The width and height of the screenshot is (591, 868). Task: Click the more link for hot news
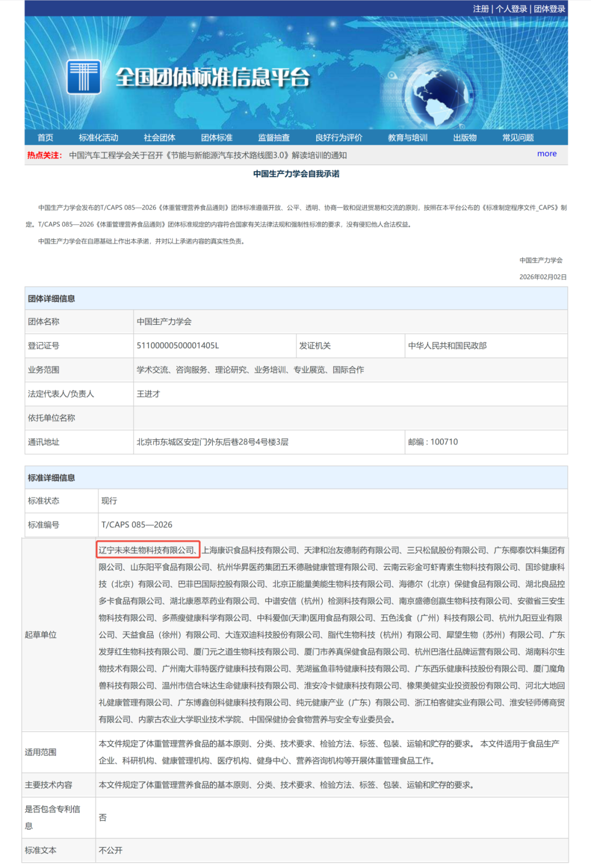547,154
